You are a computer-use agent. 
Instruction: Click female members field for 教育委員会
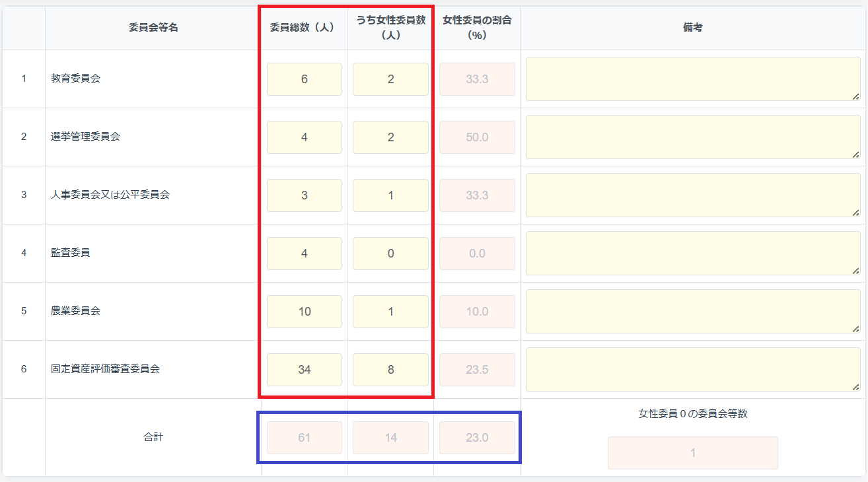390,79
